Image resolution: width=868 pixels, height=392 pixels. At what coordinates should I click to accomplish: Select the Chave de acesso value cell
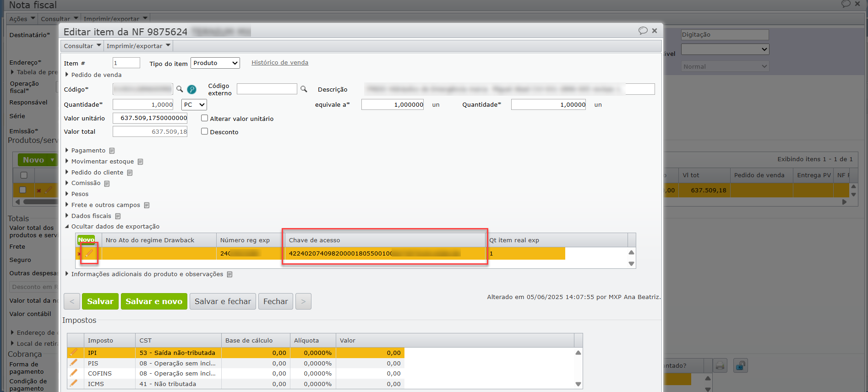pyautogui.click(x=385, y=253)
